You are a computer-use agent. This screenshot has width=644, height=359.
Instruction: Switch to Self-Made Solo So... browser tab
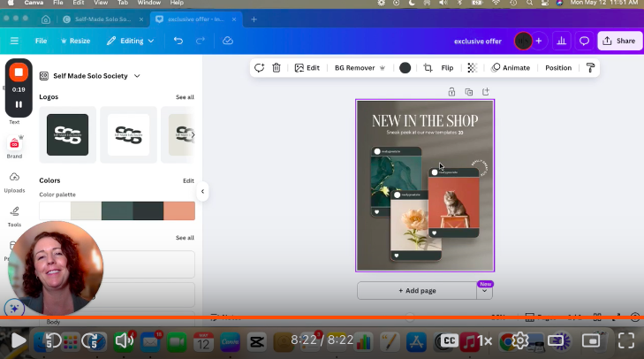click(102, 19)
